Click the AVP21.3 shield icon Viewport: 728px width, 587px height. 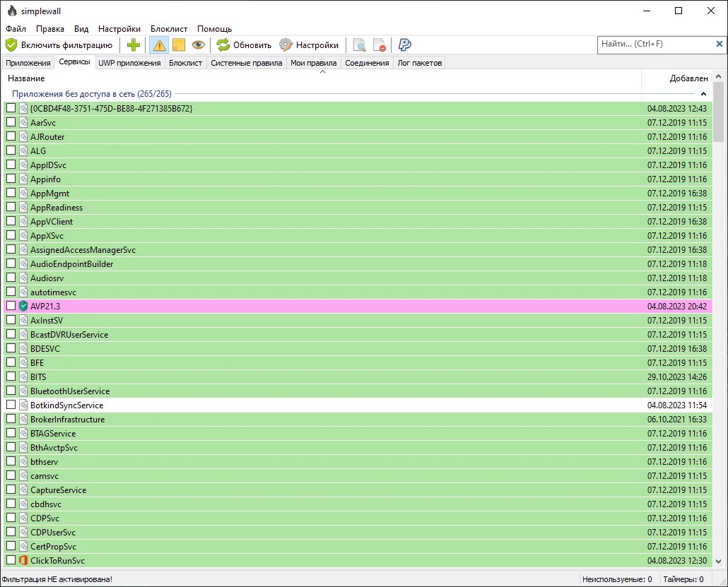coord(23,307)
